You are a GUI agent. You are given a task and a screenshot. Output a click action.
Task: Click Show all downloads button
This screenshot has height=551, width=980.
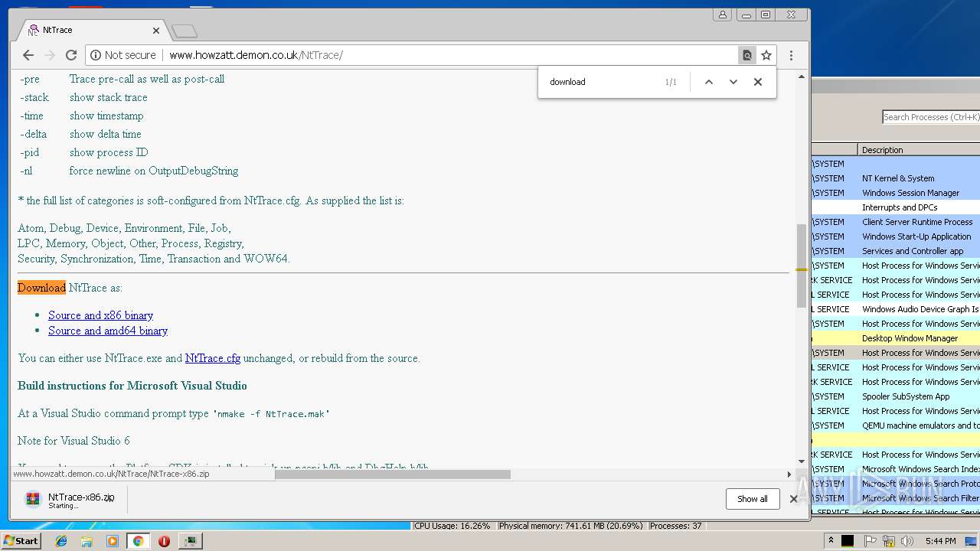tap(753, 499)
